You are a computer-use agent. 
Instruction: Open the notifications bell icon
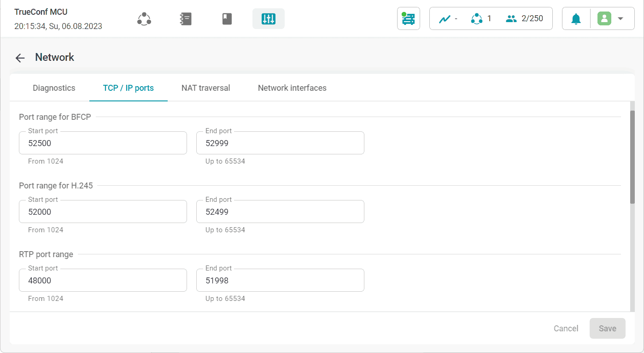576,19
